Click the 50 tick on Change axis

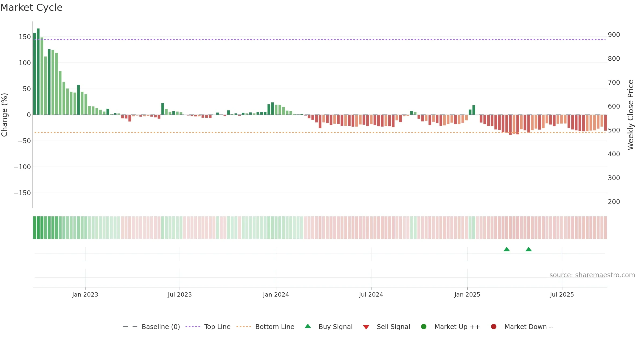(x=27, y=89)
